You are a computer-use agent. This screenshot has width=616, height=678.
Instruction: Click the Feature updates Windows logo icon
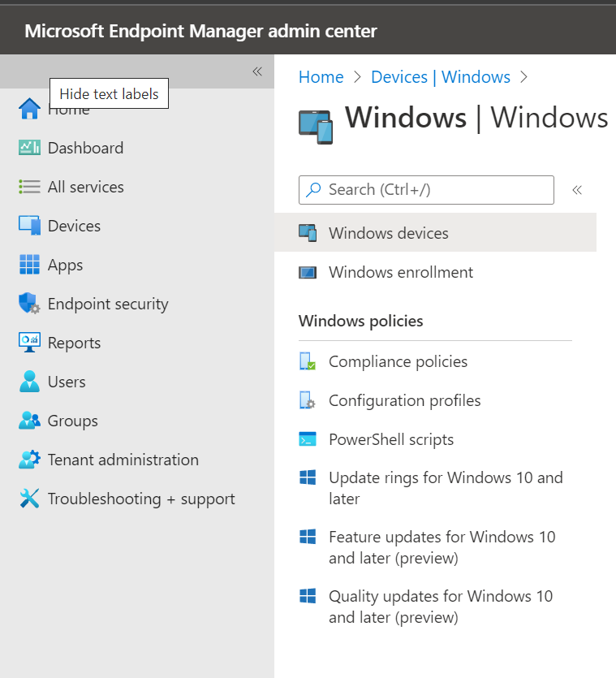[x=308, y=537]
